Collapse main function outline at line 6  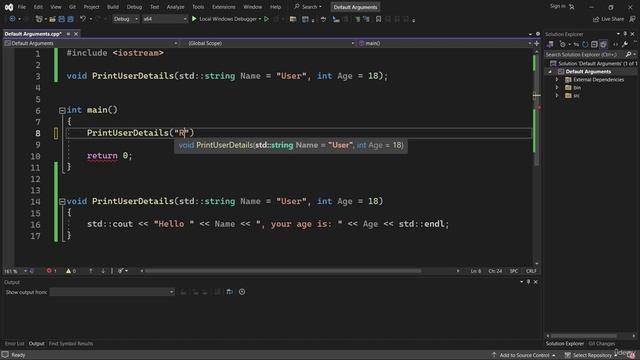click(62, 110)
